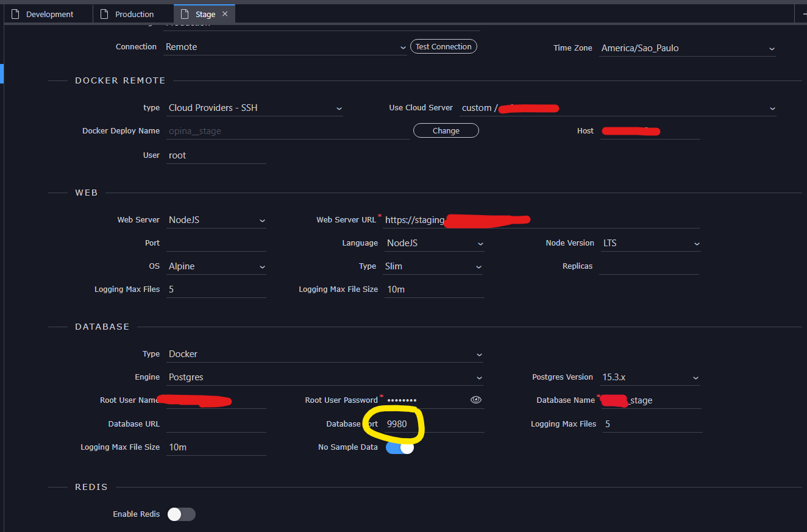Viewport: 807px width, 532px height.
Task: Click the Web Server Port field
Action: (x=216, y=243)
